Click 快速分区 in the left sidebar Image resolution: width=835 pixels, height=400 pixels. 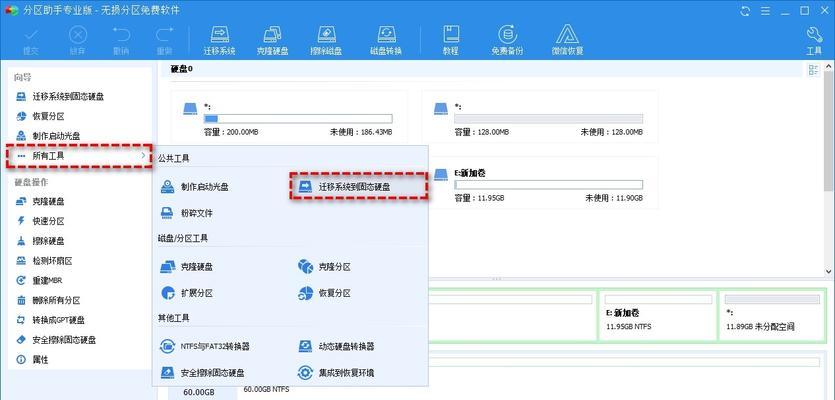(47, 221)
